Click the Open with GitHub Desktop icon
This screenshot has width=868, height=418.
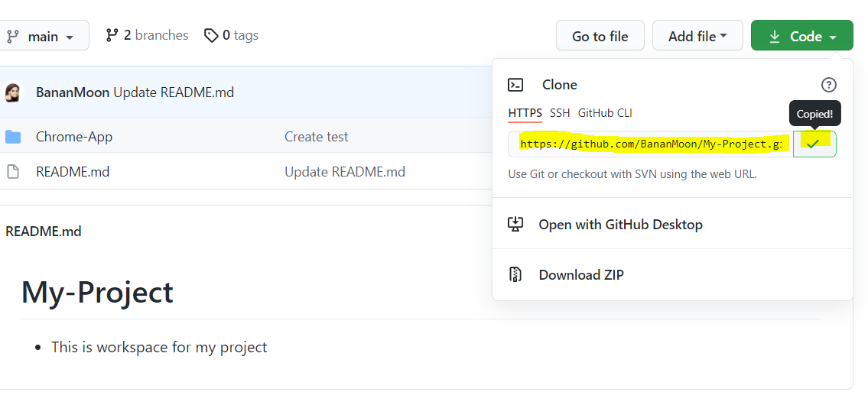pos(515,224)
